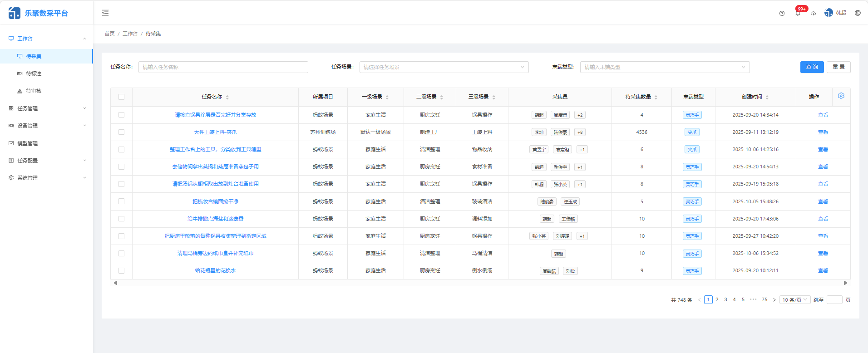Open notifications bell with 99+ badge

[798, 13]
